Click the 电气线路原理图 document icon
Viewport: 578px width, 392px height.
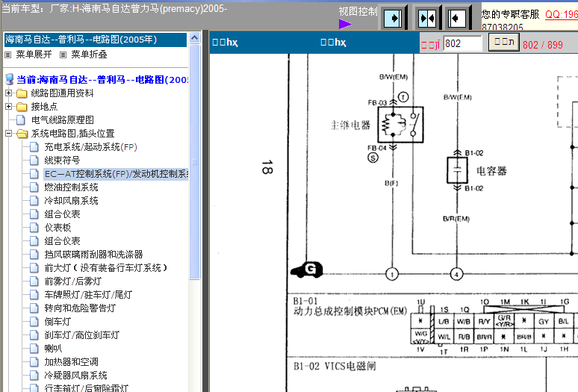[21, 119]
